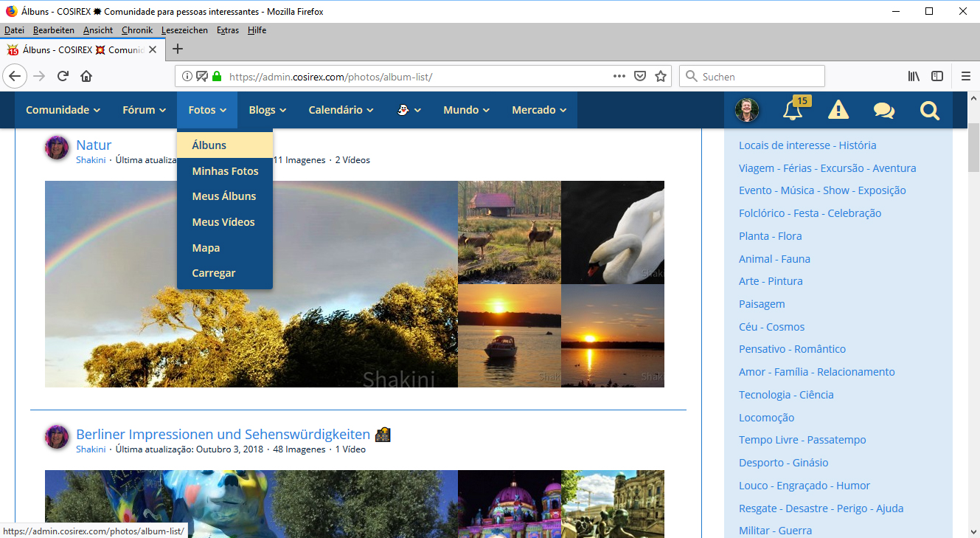980x538 pixels.
Task: Bookmark this page with star icon
Action: point(661,76)
